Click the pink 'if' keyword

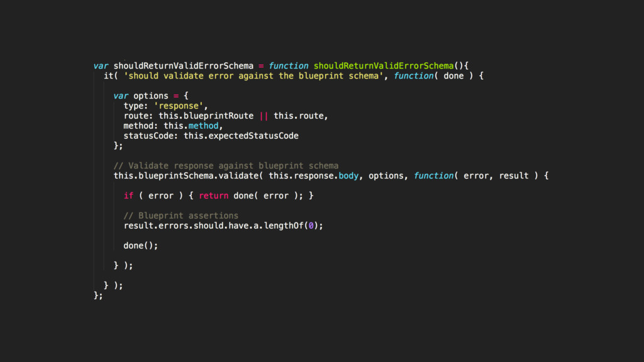coord(128,196)
